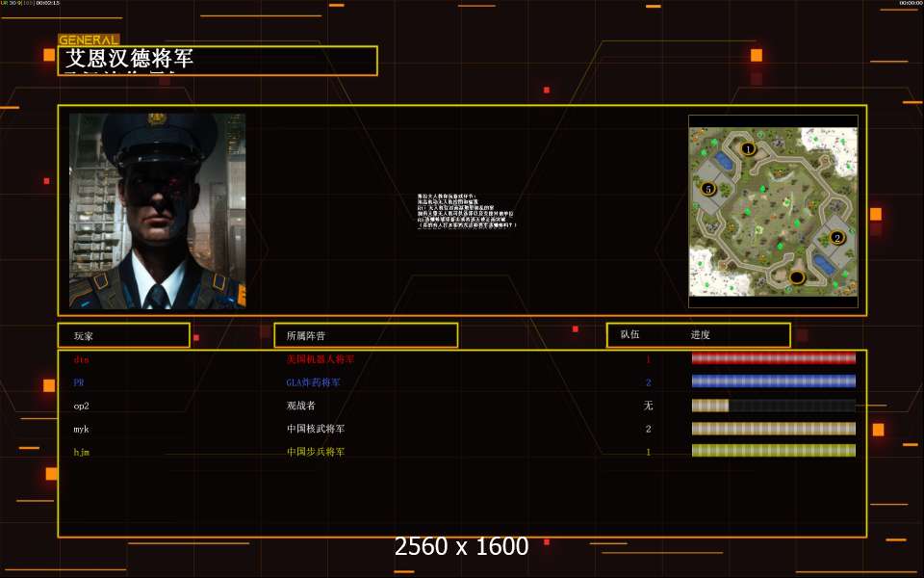Screen dimensions: 924x578
Task: Click start position marker 1 on the map
Action: click(x=748, y=148)
